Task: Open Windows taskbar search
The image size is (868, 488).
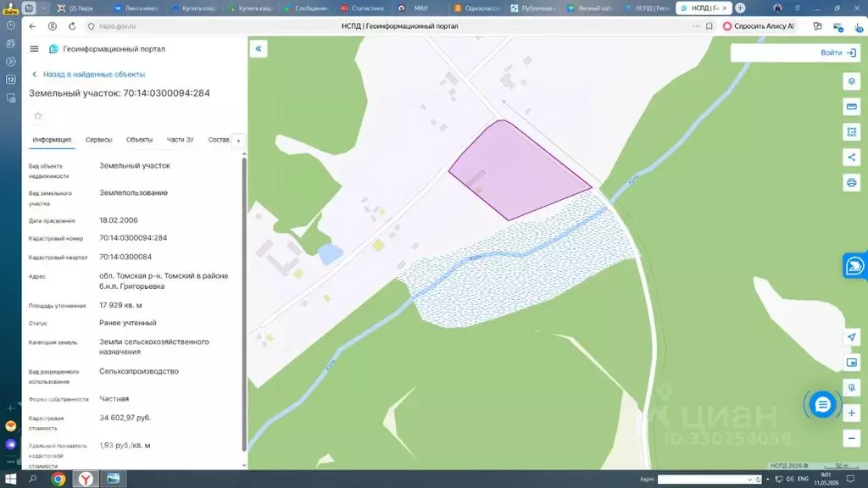Action: tap(33, 479)
